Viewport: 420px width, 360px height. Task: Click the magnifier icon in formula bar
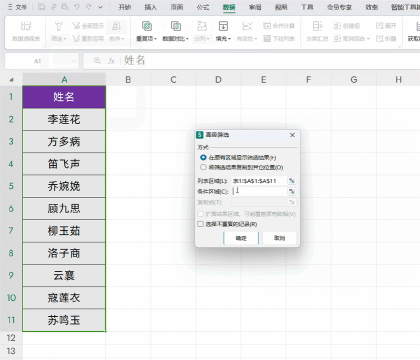click(x=97, y=61)
